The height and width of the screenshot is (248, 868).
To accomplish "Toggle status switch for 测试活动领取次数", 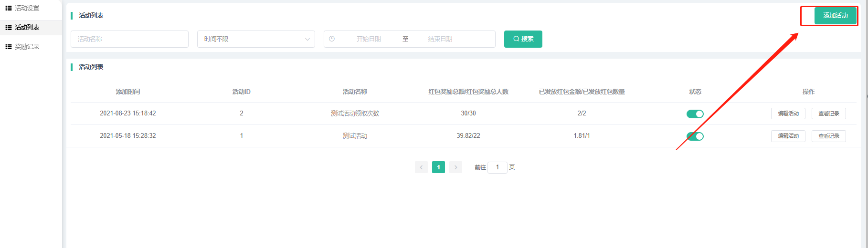I will point(695,114).
